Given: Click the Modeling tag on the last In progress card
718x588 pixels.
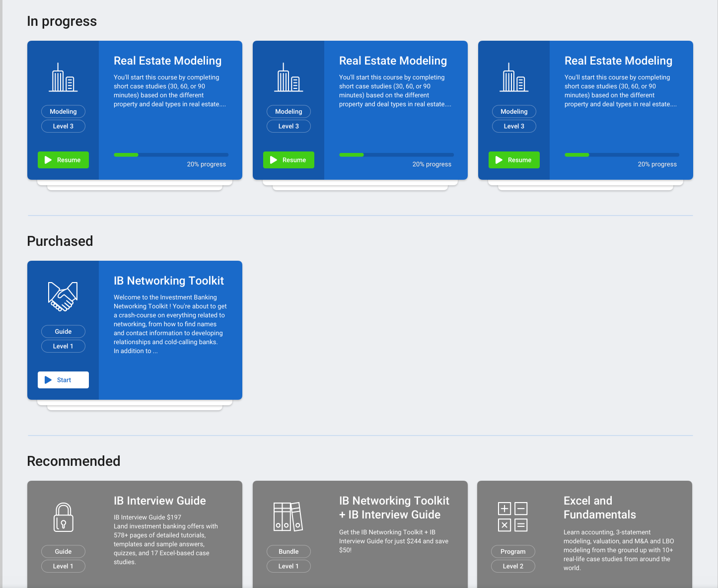Looking at the screenshot, I should pos(514,112).
